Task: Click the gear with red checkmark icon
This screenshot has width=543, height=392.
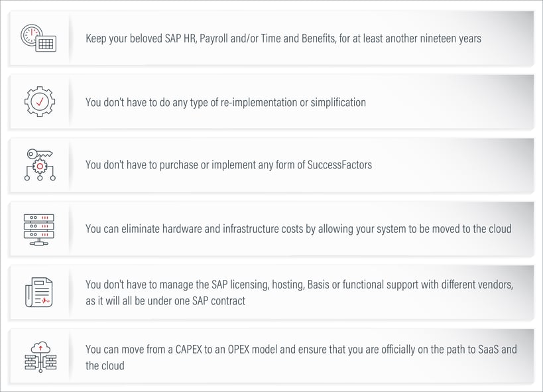Action: 38,101
